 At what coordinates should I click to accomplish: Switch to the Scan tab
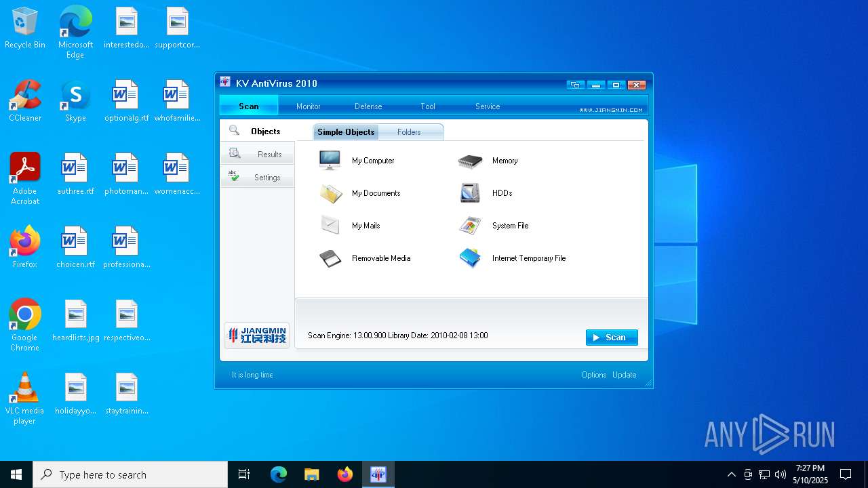click(x=249, y=106)
